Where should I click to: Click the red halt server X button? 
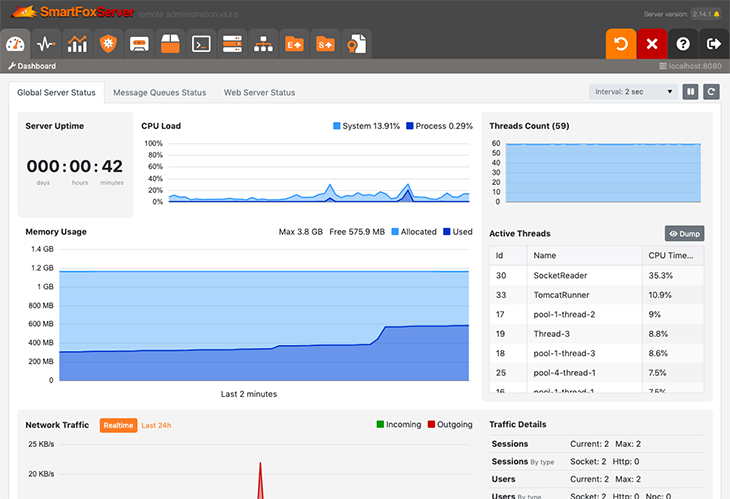tap(652, 44)
